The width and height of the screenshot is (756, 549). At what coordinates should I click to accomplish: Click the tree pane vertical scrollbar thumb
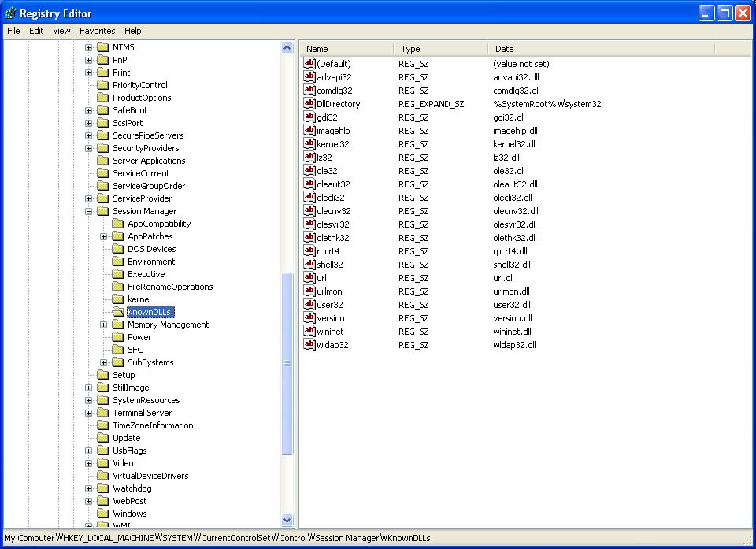[287, 363]
